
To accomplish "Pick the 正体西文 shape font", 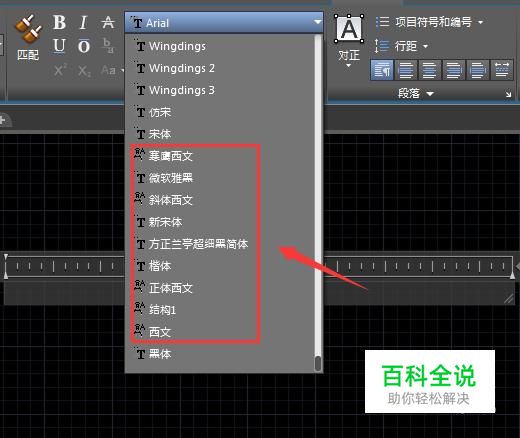I will click(x=220, y=288).
